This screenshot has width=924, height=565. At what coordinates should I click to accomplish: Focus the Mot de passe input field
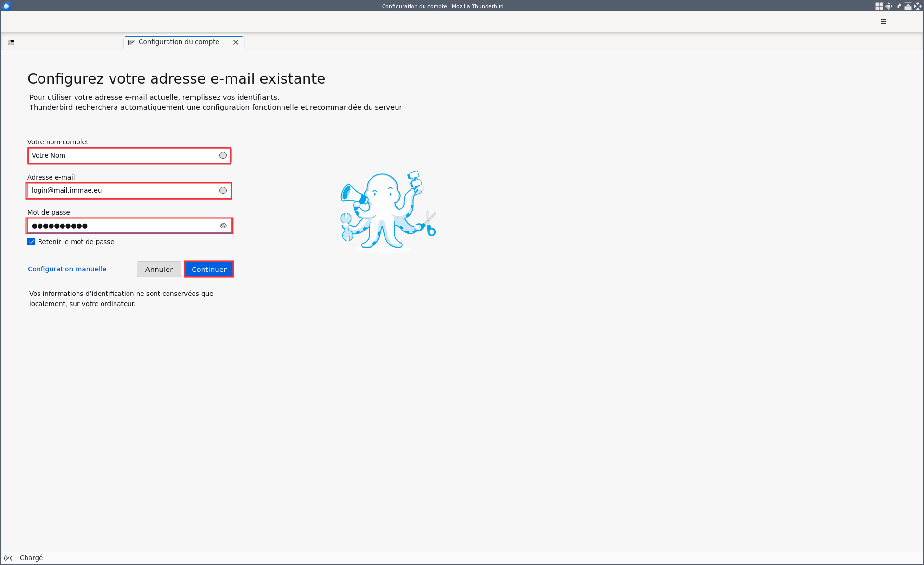click(129, 226)
